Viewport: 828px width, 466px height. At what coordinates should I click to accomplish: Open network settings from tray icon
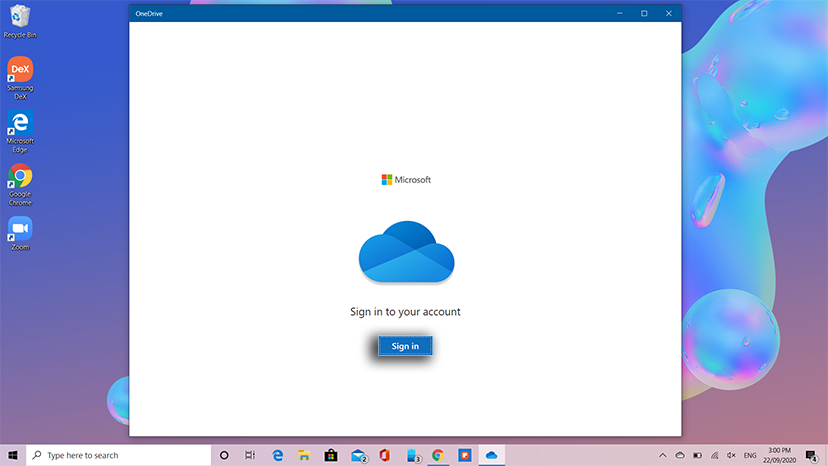[714, 455]
